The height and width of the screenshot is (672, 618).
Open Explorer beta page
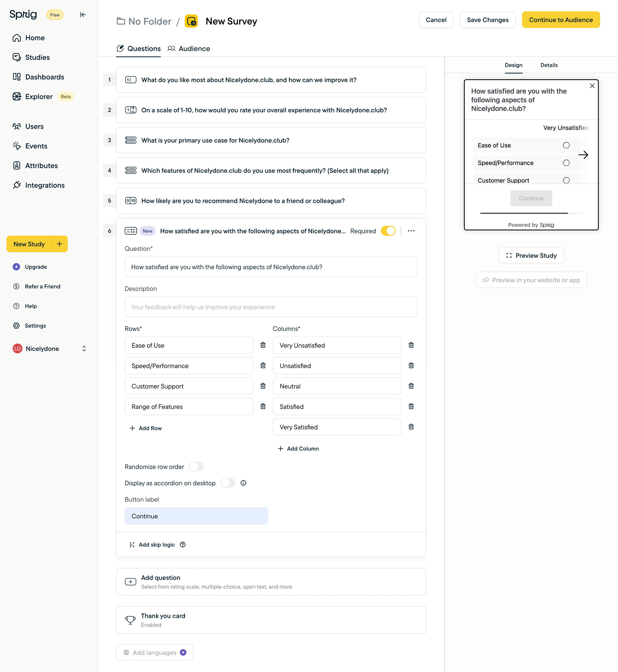tap(43, 97)
